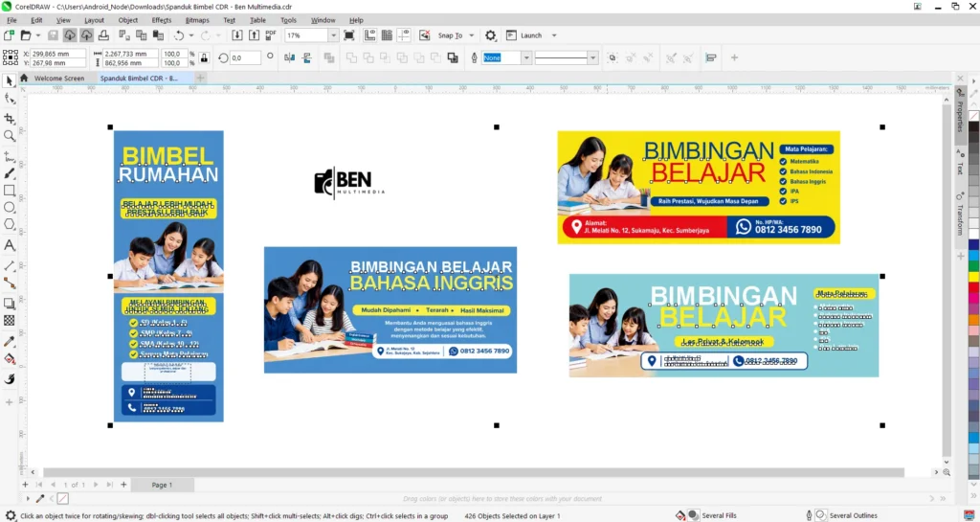Click the rotation angle field
The image size is (980, 522).
[x=244, y=58]
